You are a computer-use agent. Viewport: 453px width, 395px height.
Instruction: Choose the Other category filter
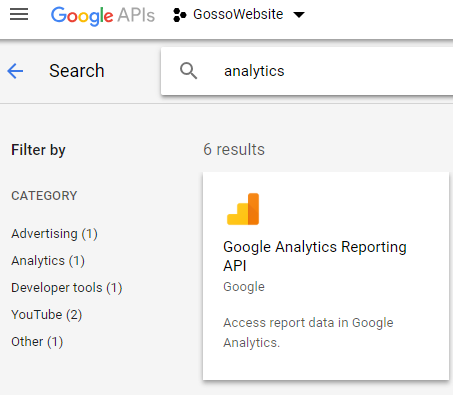coord(37,342)
